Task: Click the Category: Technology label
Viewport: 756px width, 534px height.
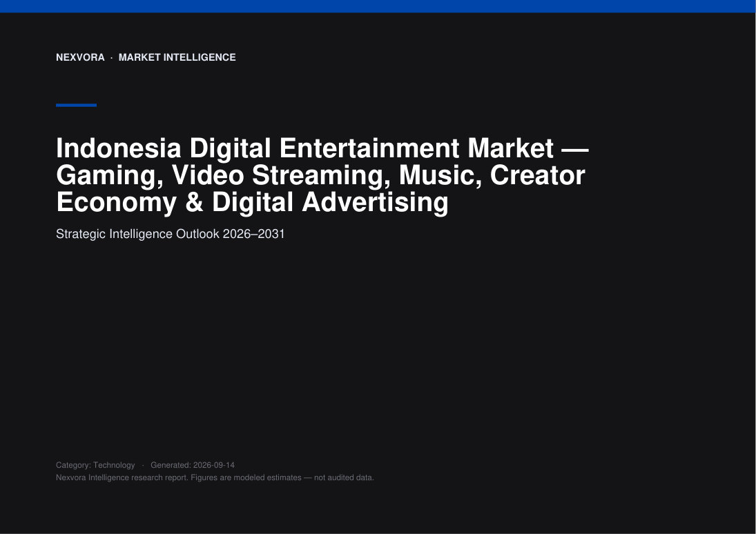Action: click(x=95, y=465)
